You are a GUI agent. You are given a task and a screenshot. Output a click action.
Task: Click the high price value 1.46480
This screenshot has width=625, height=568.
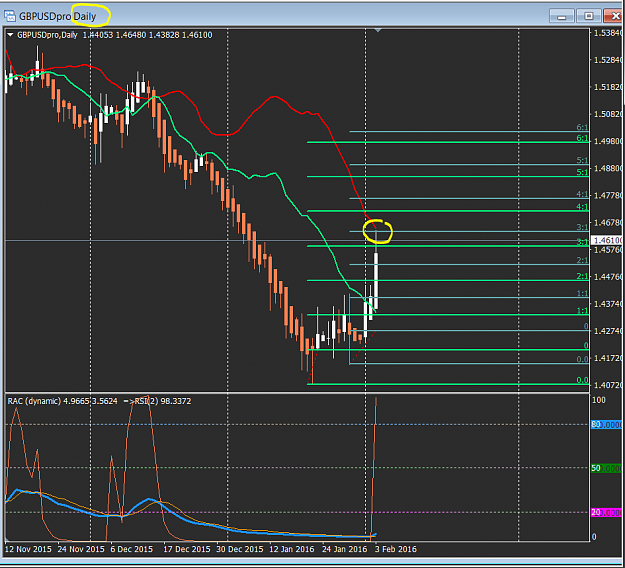coord(130,35)
